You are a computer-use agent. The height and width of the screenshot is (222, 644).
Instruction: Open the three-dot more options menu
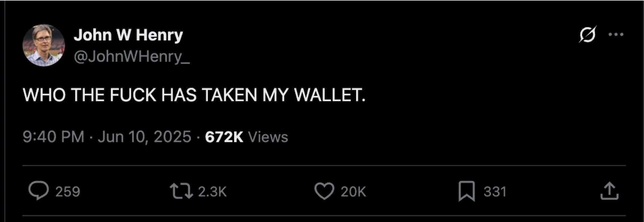tap(616, 34)
